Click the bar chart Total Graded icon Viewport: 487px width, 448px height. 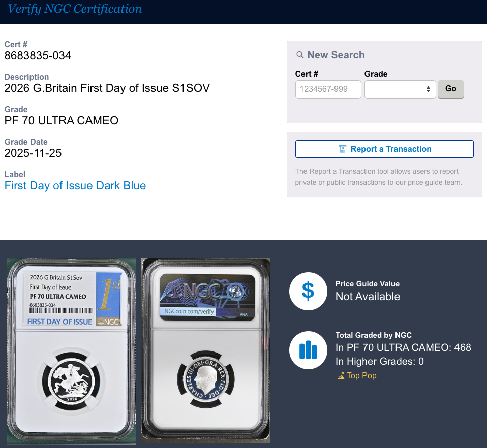click(x=308, y=350)
